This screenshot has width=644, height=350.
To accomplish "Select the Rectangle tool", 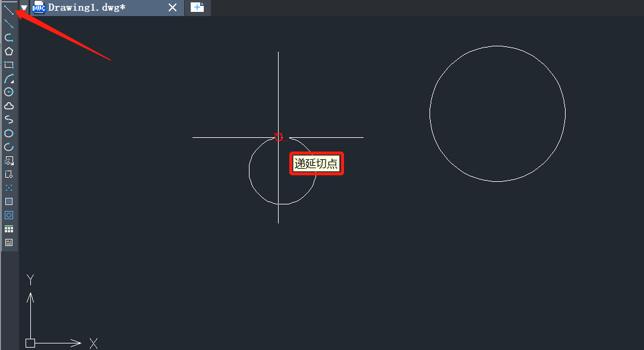I will [9, 65].
